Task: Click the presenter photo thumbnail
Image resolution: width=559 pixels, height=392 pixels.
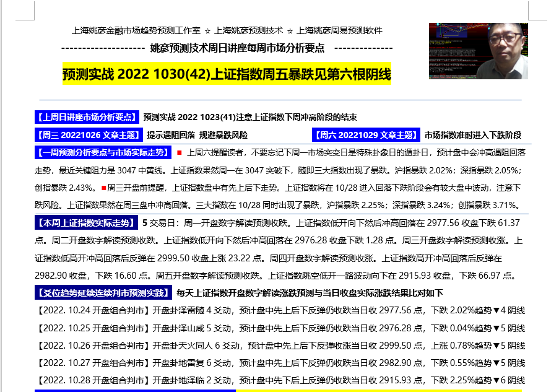Action: pos(472,51)
